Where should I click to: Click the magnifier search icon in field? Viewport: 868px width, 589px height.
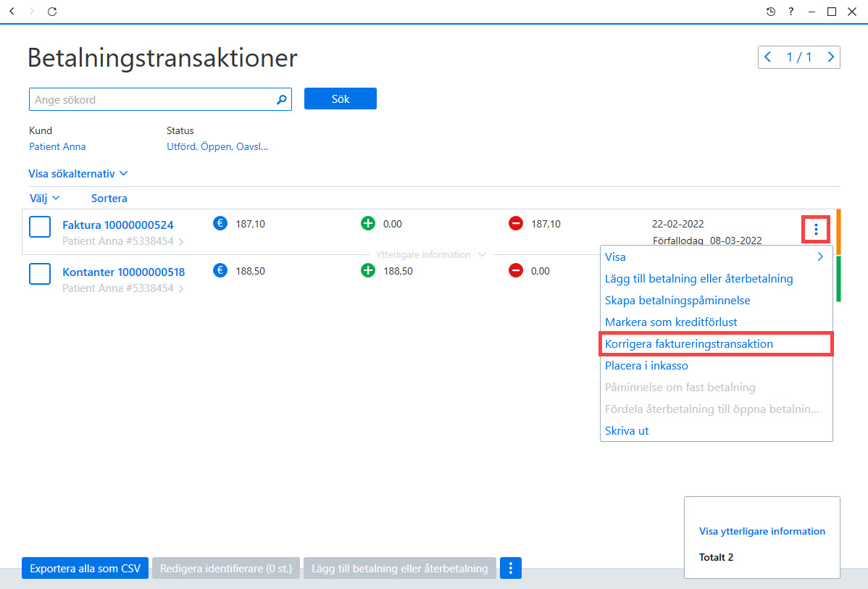tap(282, 100)
